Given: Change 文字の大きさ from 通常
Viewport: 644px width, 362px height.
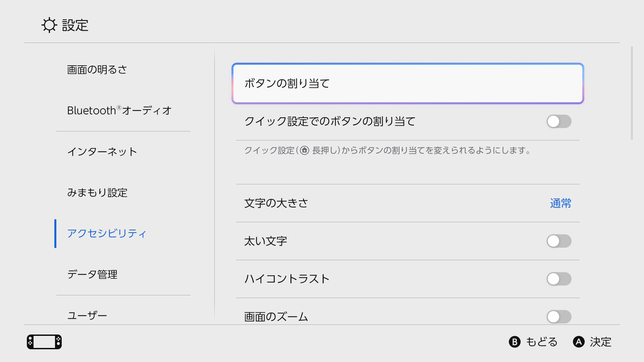Looking at the screenshot, I should pyautogui.click(x=560, y=203).
